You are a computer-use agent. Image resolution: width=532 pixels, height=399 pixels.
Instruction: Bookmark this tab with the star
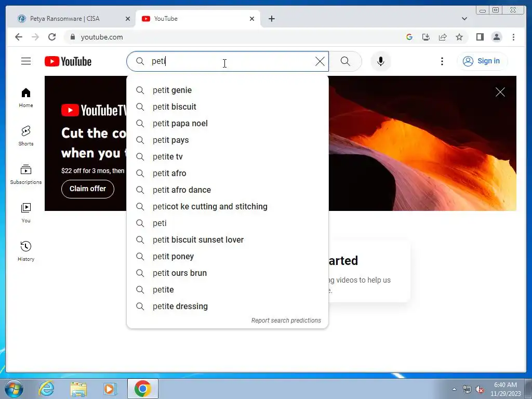pyautogui.click(x=459, y=37)
